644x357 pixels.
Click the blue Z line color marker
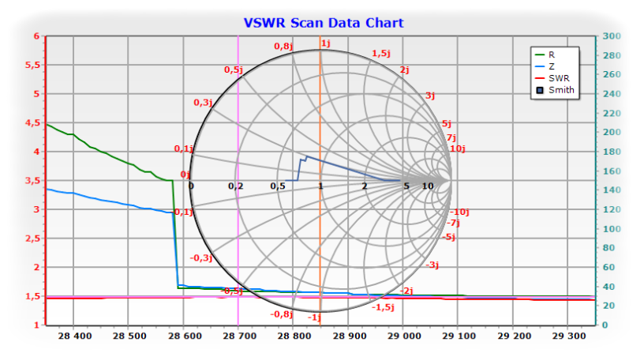(540, 66)
